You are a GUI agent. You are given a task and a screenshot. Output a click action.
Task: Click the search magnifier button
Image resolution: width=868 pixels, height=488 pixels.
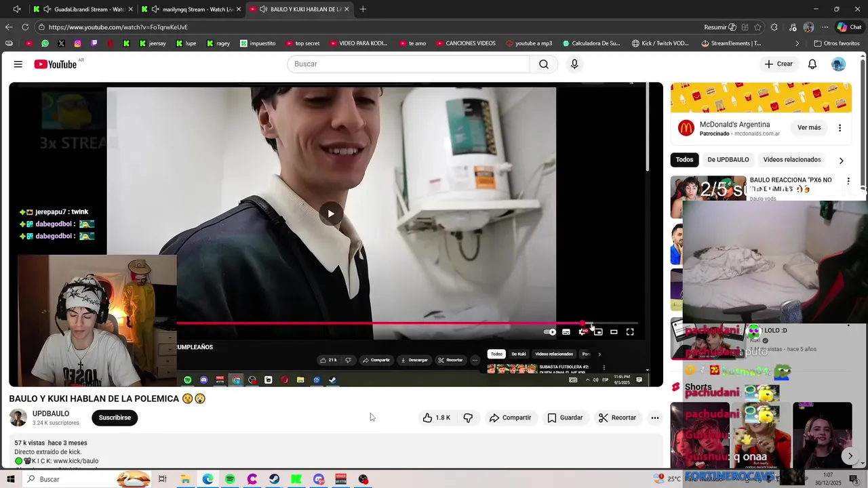coord(544,64)
